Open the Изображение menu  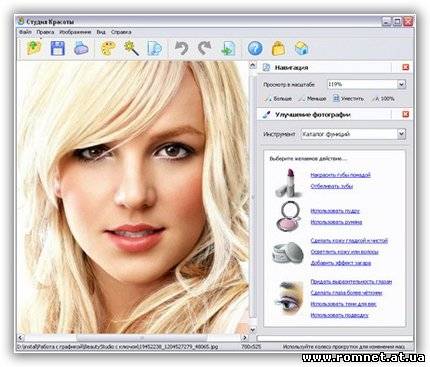point(75,32)
